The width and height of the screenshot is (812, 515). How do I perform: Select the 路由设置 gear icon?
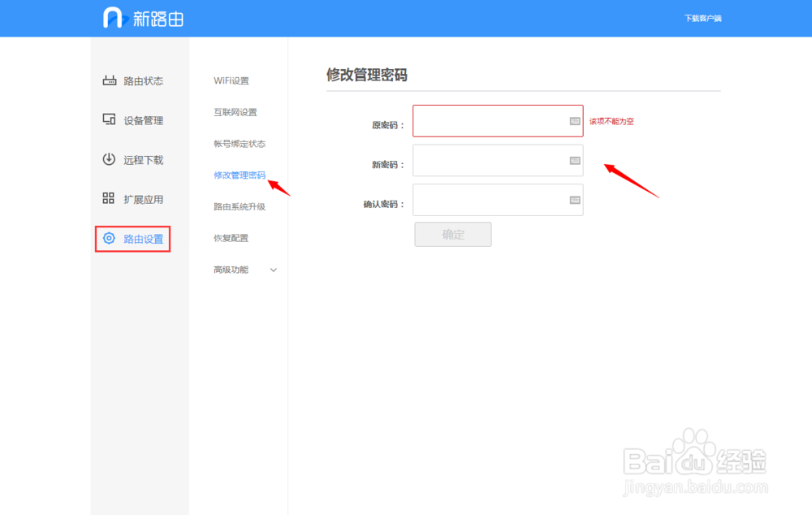[x=110, y=238]
